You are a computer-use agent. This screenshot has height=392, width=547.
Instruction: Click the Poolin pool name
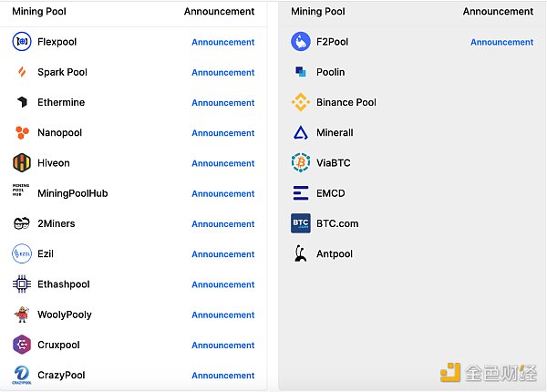pos(330,72)
